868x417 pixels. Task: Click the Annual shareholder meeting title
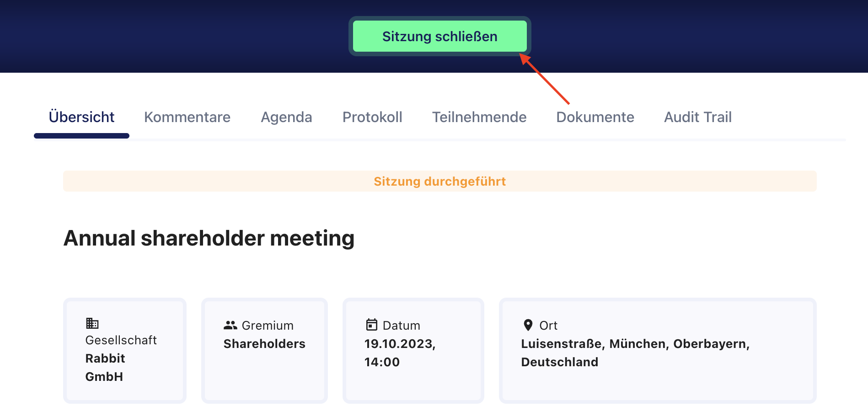[x=209, y=238]
